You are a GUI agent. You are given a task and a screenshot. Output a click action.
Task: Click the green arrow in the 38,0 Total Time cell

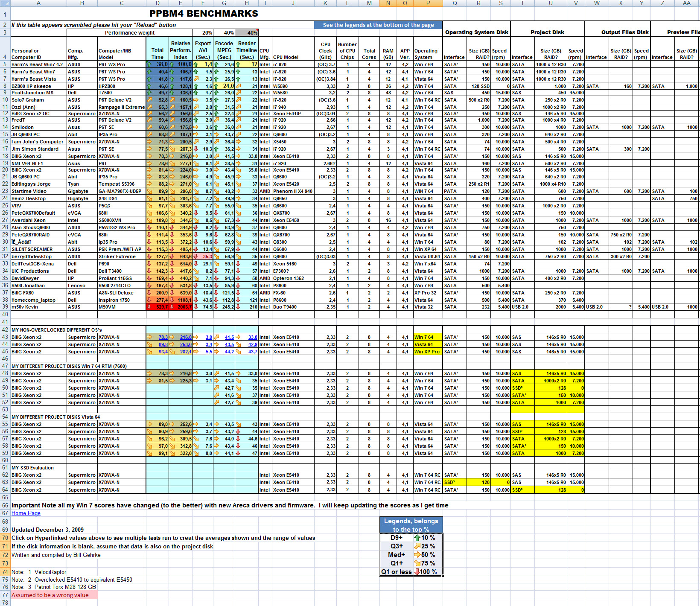pyautogui.click(x=149, y=64)
